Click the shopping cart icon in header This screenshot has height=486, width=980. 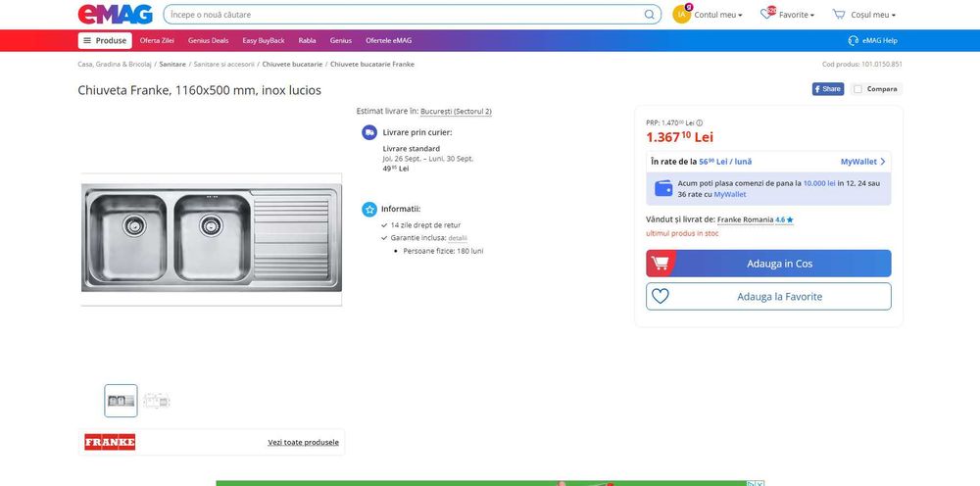pyautogui.click(x=839, y=15)
